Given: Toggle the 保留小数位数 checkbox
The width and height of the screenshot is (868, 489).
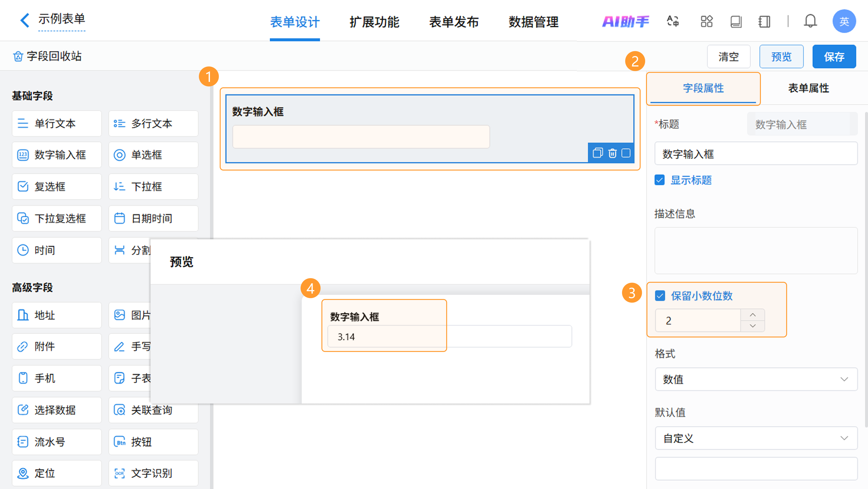Looking at the screenshot, I should (x=660, y=296).
